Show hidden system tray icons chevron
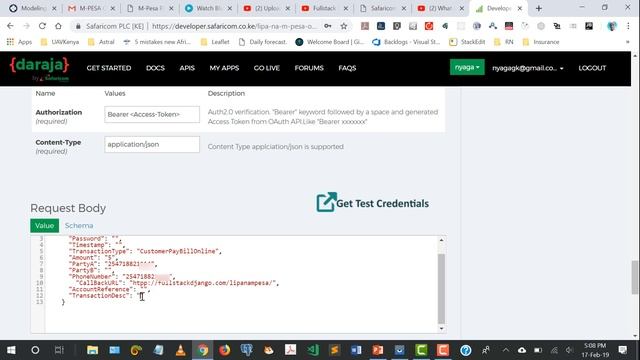The width and height of the screenshot is (640, 360). 506,350
